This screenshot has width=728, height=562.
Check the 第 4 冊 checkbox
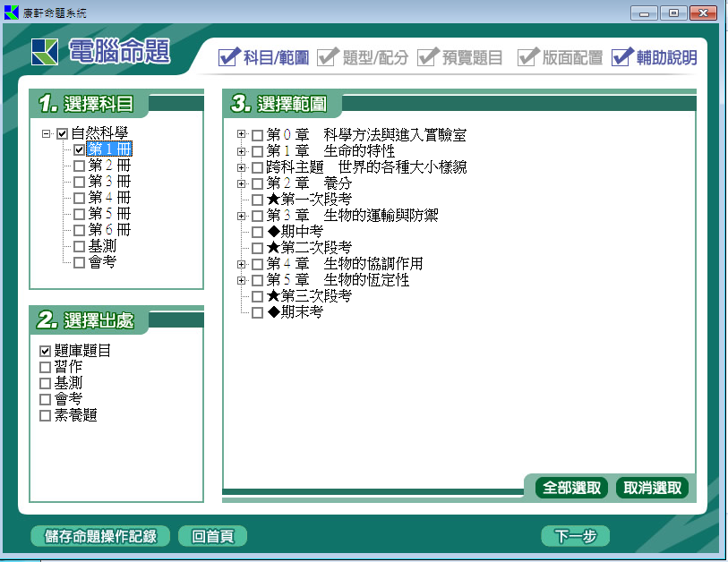(x=79, y=198)
